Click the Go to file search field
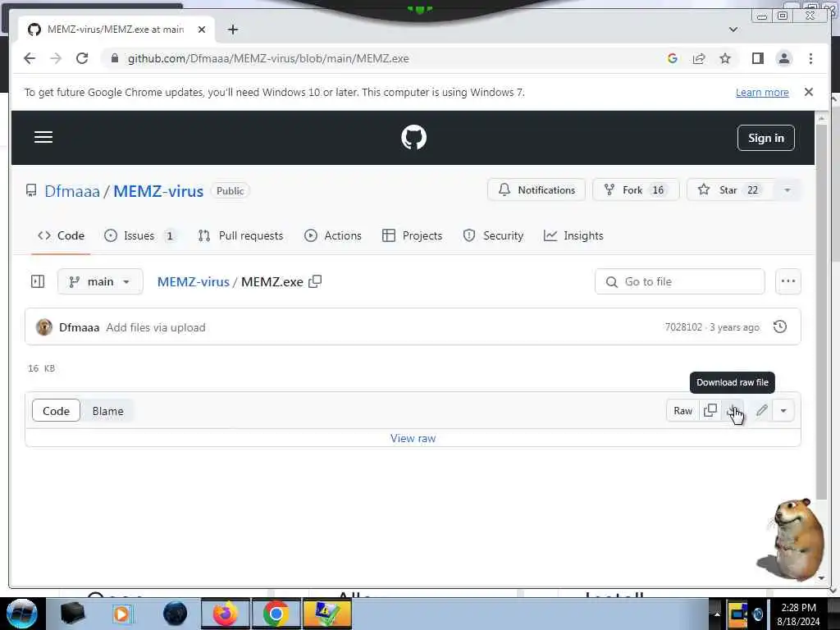This screenshot has width=840, height=630. tap(679, 281)
